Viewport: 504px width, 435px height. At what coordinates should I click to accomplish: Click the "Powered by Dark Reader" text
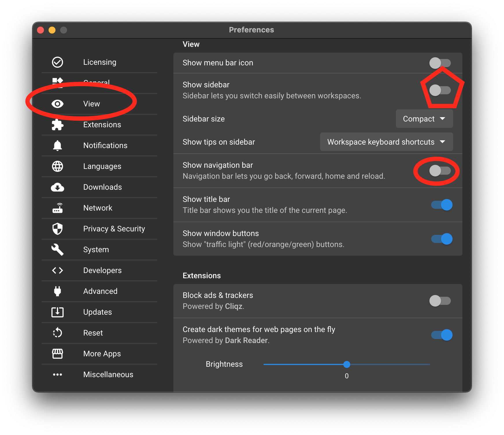pyautogui.click(x=226, y=340)
